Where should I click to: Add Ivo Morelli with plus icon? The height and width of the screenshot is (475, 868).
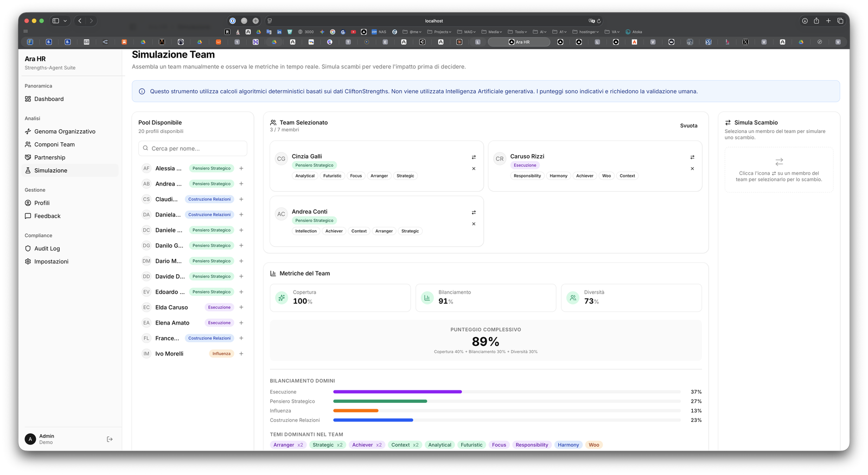(x=241, y=354)
